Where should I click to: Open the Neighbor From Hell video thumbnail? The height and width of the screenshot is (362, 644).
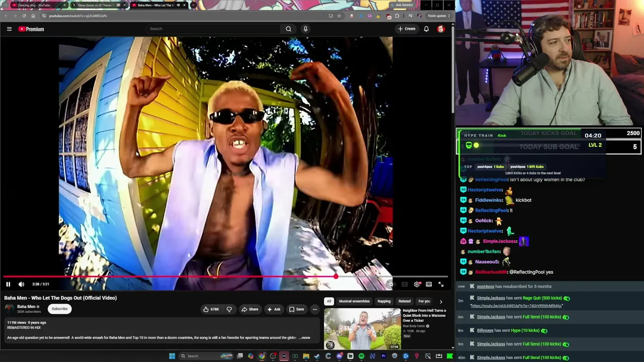[362, 329]
